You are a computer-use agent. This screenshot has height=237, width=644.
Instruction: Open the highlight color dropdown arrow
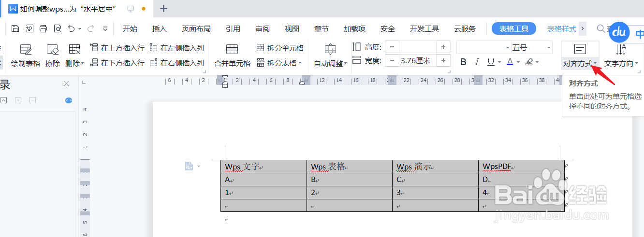538,62
